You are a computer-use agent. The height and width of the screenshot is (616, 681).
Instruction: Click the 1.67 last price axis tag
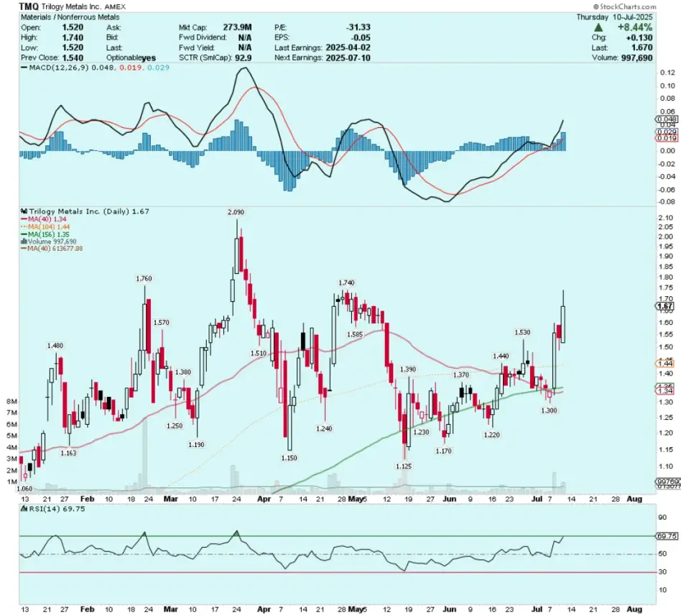click(x=665, y=306)
